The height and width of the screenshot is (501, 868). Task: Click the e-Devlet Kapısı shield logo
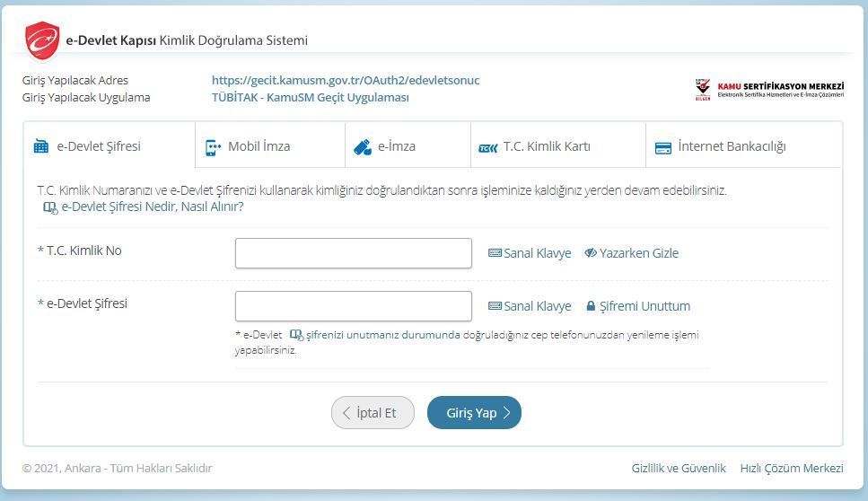tap(42, 40)
